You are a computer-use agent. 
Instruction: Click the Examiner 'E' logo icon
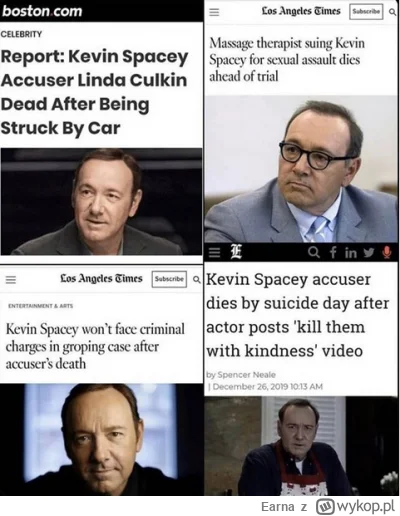(237, 252)
